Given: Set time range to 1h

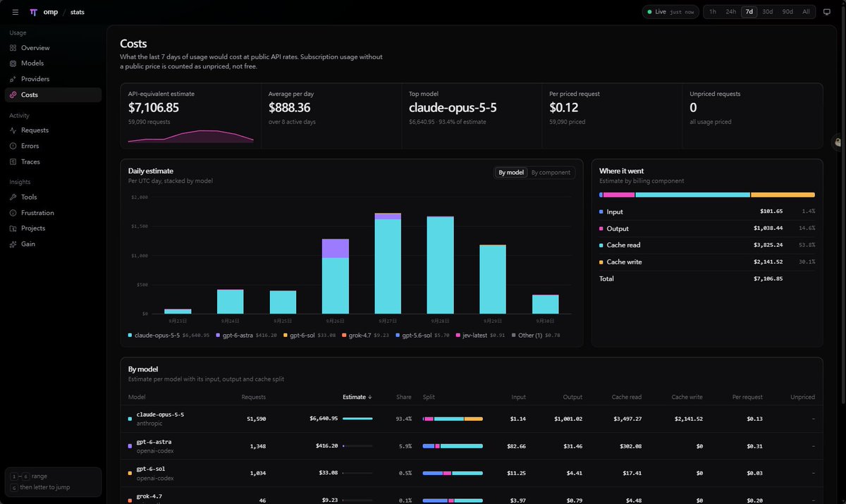Looking at the screenshot, I should [x=713, y=12].
